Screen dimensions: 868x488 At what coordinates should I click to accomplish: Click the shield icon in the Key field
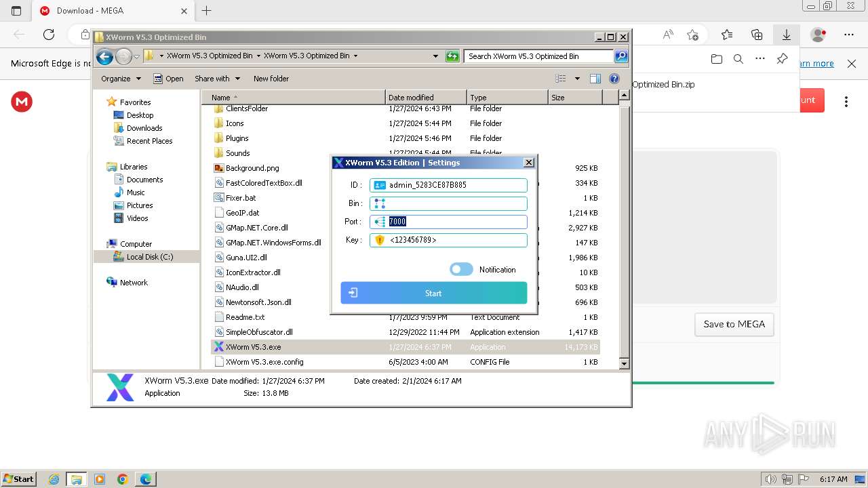coord(380,240)
